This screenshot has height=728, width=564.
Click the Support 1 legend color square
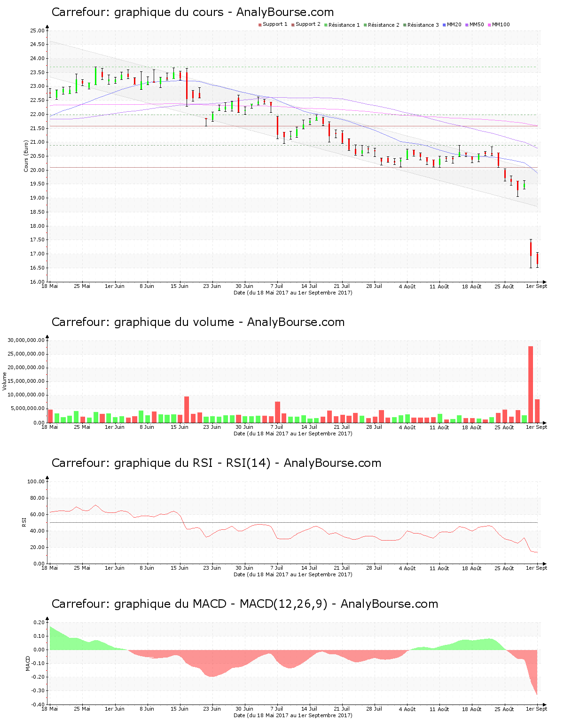pos(260,25)
